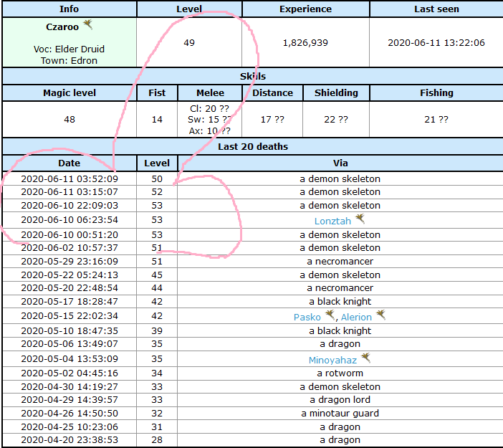Select the Last seen column header

coord(436,9)
